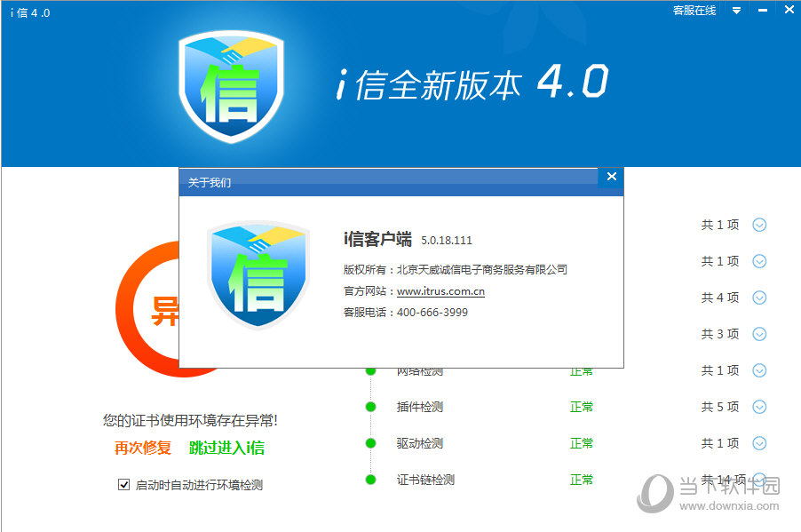Click the 共 4 项 count text
The height and width of the screenshot is (532, 801).
point(720,298)
